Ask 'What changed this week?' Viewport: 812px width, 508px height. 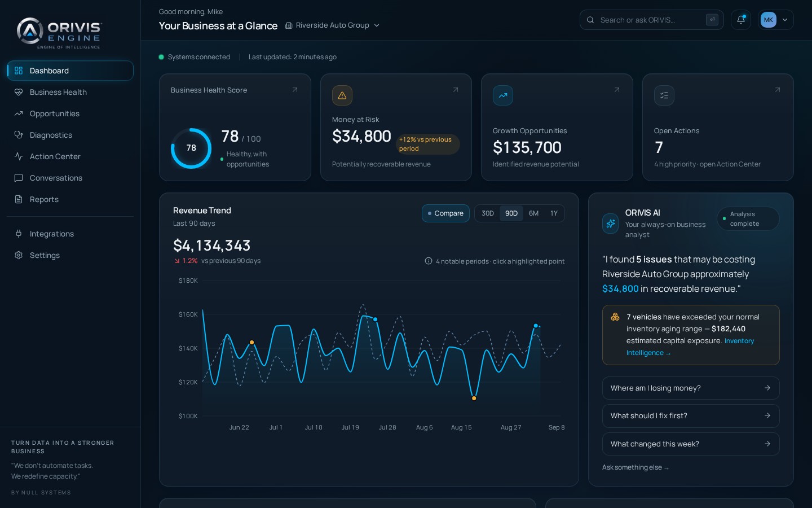[x=691, y=444]
